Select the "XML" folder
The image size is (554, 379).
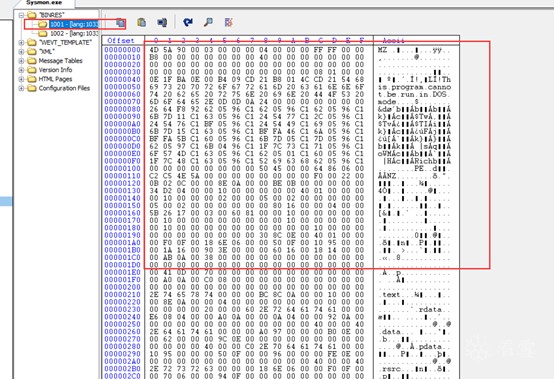47,52
